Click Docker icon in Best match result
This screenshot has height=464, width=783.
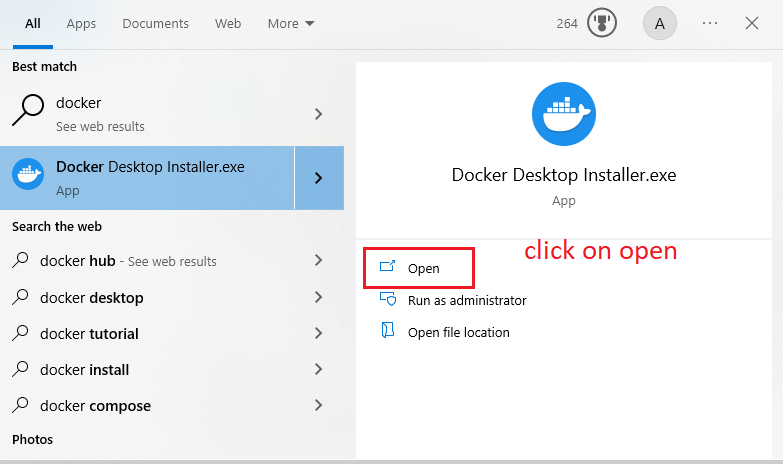pyautogui.click(x=27, y=177)
